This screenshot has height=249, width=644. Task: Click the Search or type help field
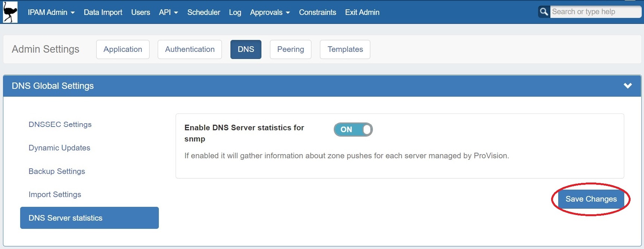click(594, 12)
